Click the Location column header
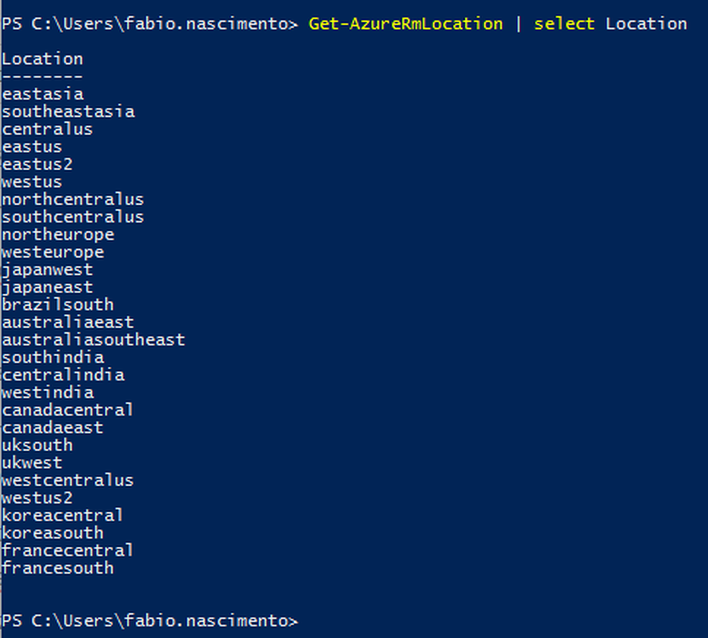This screenshot has height=638, width=708. pos(42,59)
